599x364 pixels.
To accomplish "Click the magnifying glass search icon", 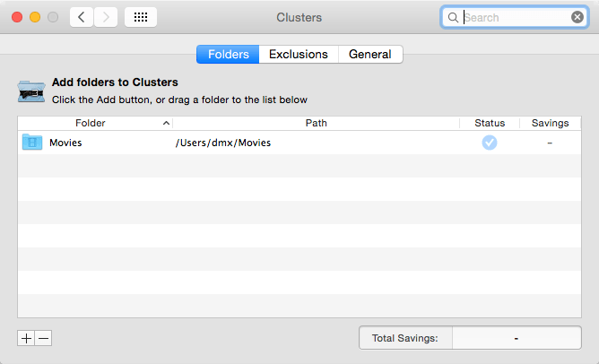I will [x=453, y=18].
